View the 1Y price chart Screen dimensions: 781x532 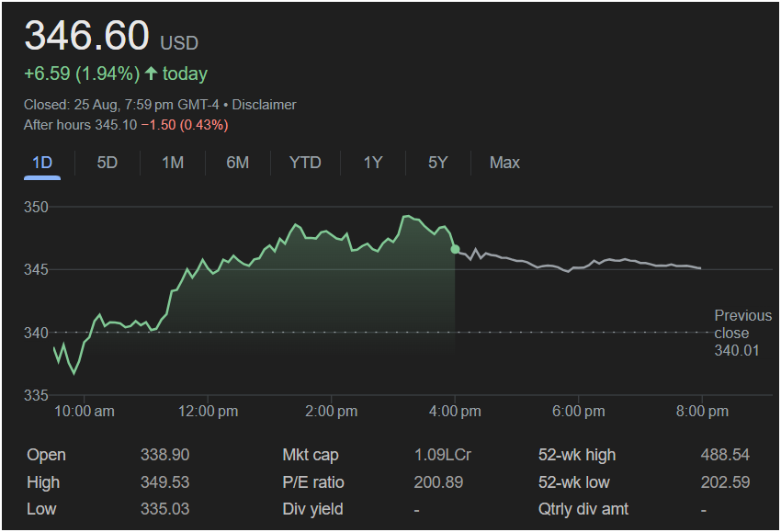coord(372,163)
